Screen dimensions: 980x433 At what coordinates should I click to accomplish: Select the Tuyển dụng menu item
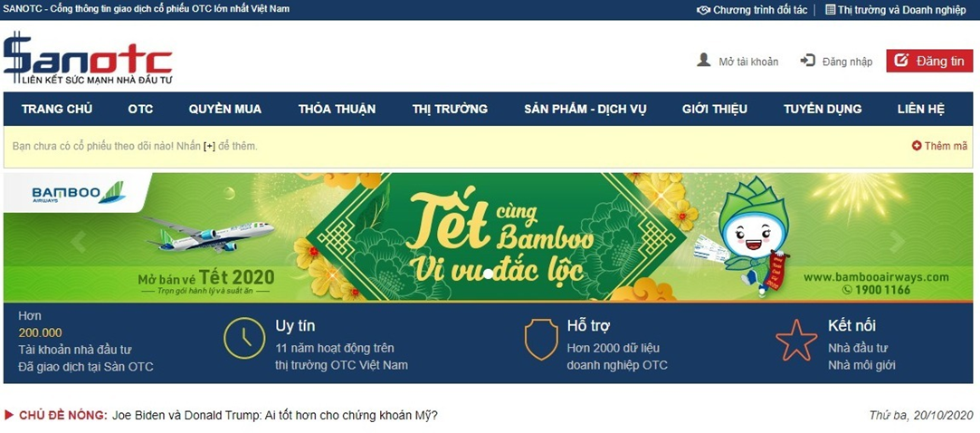click(x=823, y=109)
